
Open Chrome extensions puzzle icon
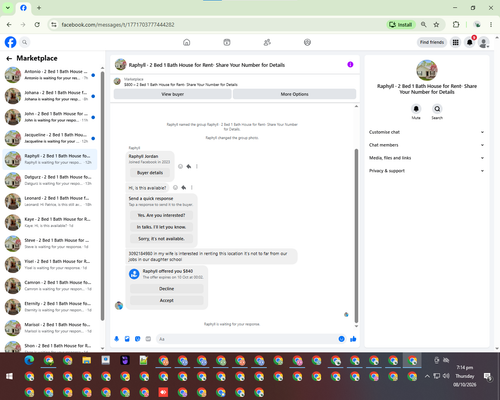click(456, 25)
